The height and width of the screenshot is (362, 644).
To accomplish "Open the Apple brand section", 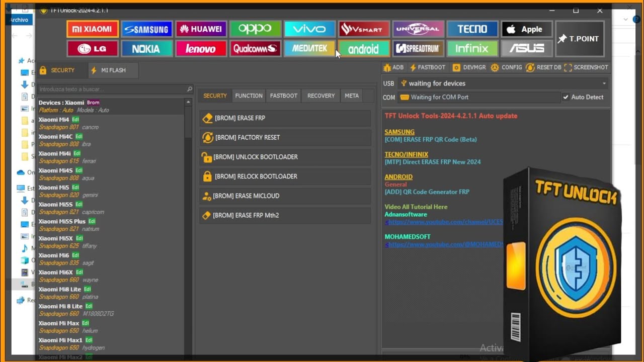I will tap(527, 29).
